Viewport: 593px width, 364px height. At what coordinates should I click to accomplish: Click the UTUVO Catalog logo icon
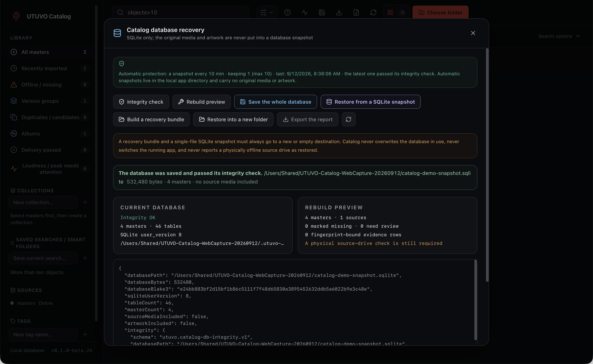(16, 16)
